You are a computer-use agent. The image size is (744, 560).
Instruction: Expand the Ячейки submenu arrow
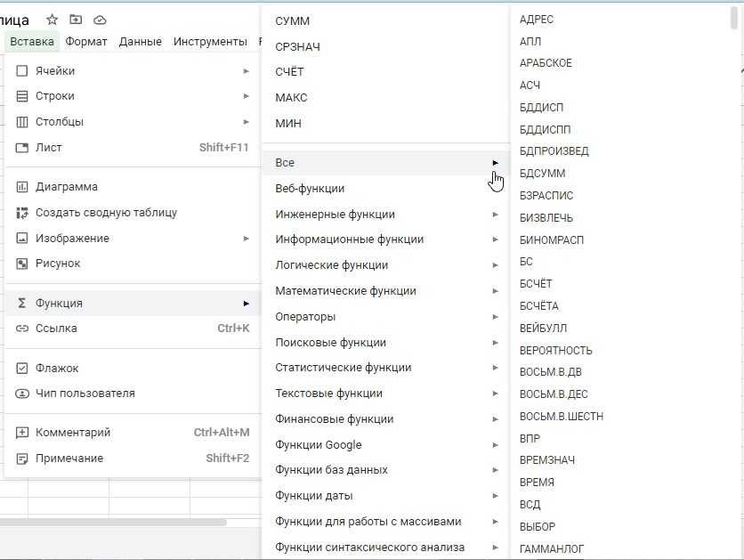[x=246, y=71]
